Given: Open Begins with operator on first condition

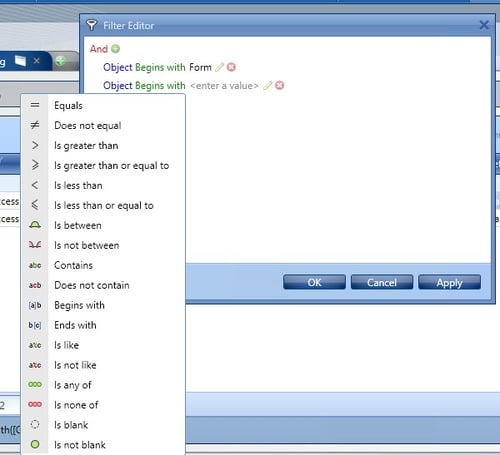Looking at the screenshot, I should point(160,67).
